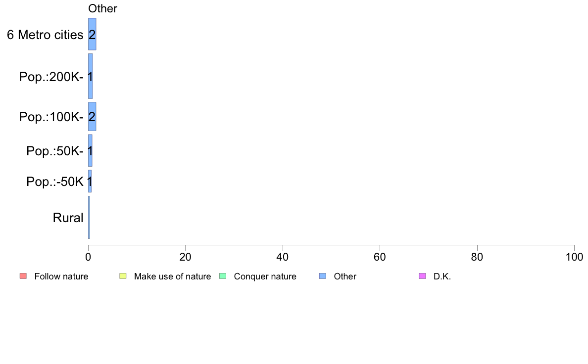Click the 6 Metro cities axis label
588x364 pixels.
click(x=45, y=35)
